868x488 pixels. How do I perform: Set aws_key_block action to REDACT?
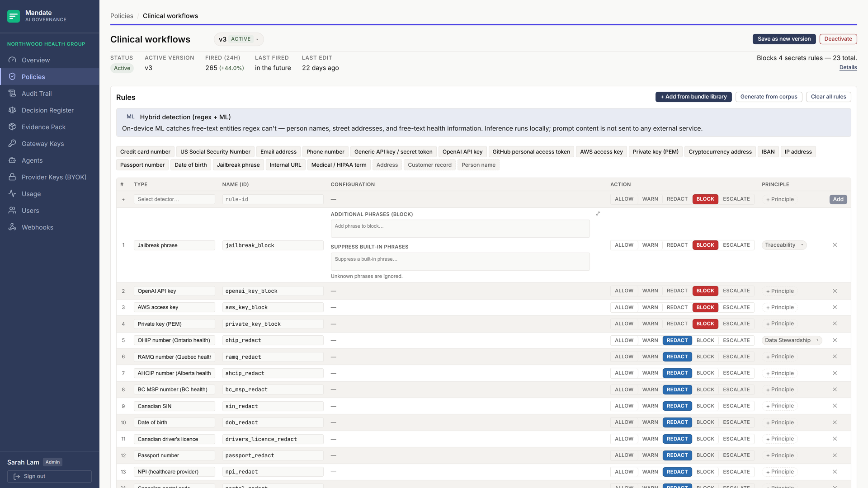(x=677, y=307)
